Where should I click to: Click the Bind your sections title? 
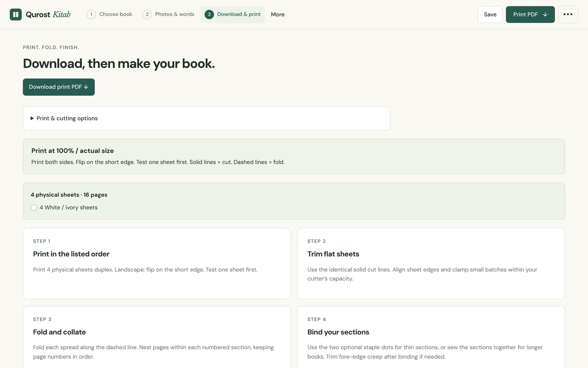coord(338,332)
